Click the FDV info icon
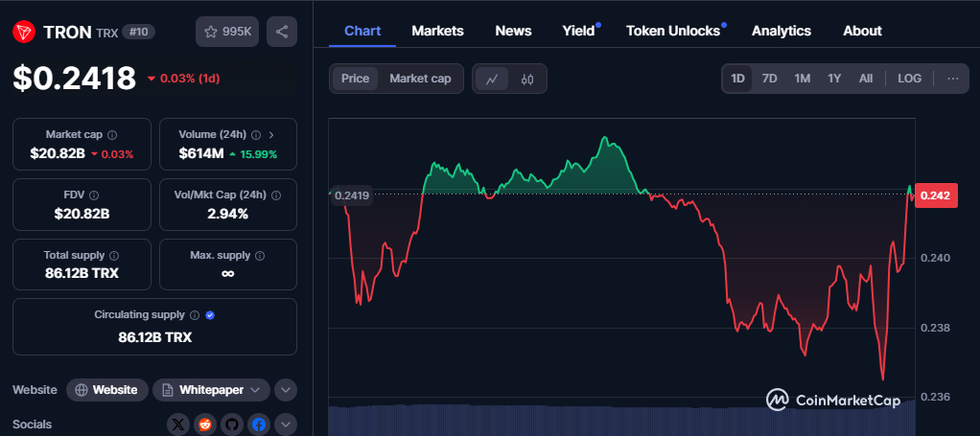Screen dimensions: 980x436 coord(94,195)
